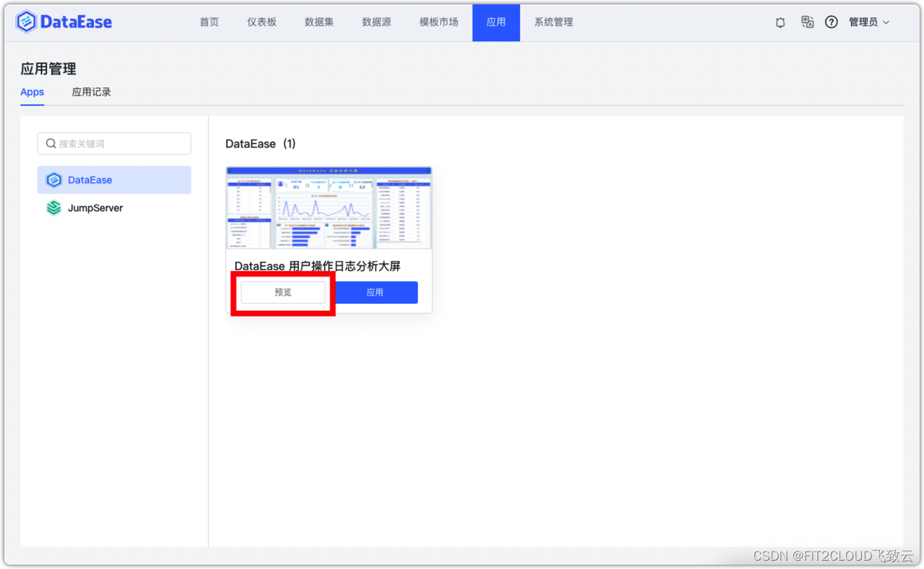Image resolution: width=924 pixels, height=569 pixels.
Task: Click the JumpServer sidebar app icon
Action: point(54,208)
